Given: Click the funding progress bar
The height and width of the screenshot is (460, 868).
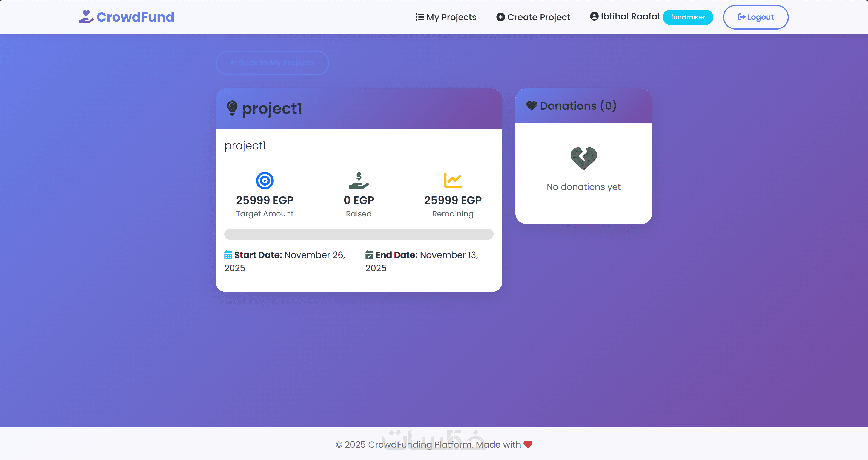Looking at the screenshot, I should click(x=359, y=234).
